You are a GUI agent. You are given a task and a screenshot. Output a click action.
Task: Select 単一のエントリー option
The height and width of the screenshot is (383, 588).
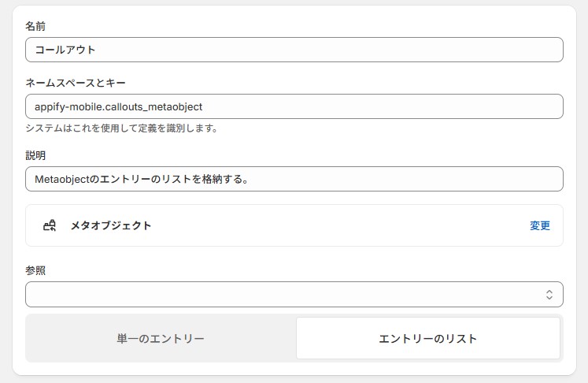click(x=161, y=338)
